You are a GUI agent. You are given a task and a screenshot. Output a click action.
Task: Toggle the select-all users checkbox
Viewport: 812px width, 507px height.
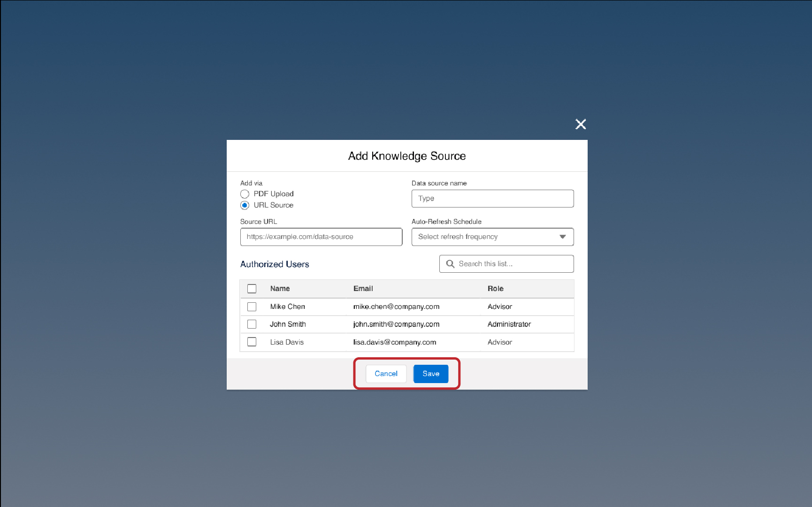[252, 289]
